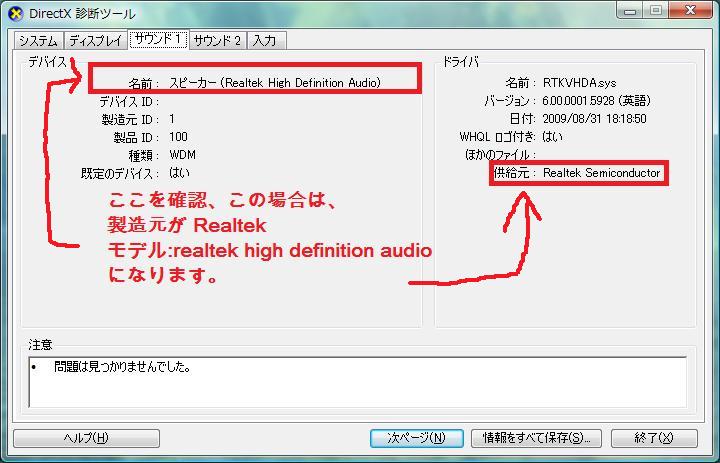Select text 問題は見つかりませんでした。
Image resolution: width=720 pixels, height=463 pixels.
122,367
